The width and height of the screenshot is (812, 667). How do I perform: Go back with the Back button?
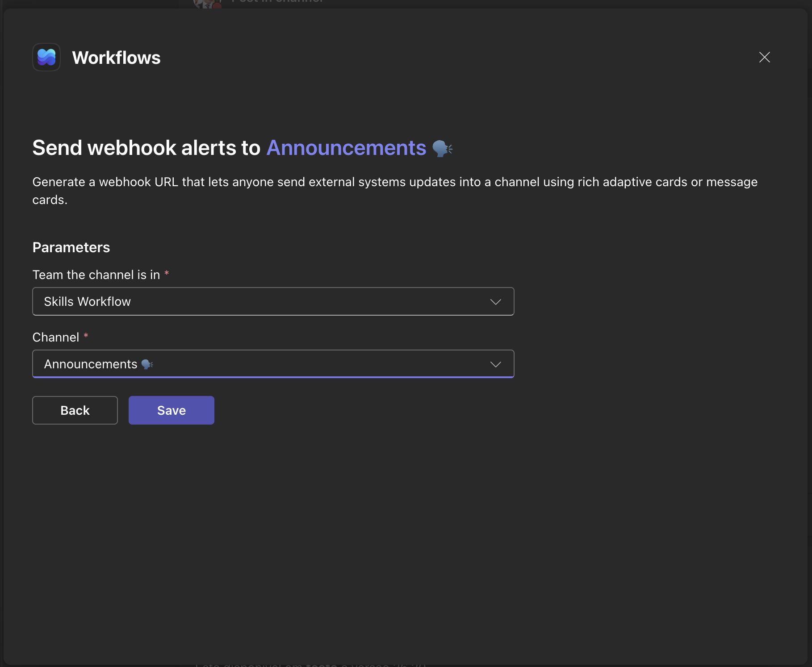pos(75,410)
